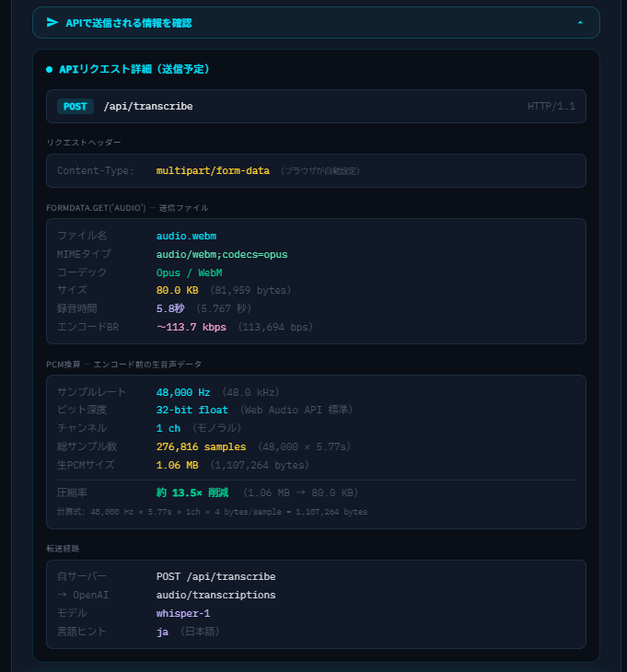Viewport: 627px width, 672px height.
Task: Collapse the API info panel chevron
Action: [579, 23]
